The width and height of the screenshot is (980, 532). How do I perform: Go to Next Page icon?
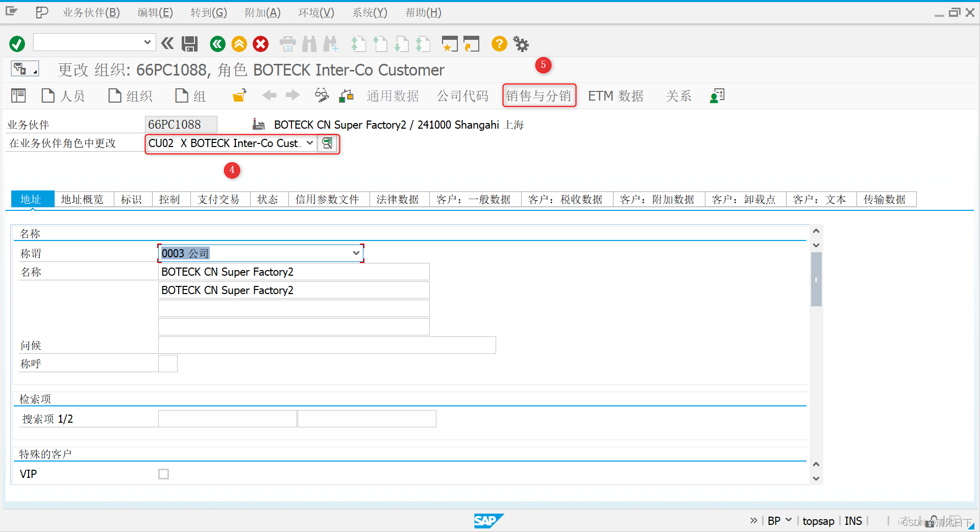coord(401,44)
